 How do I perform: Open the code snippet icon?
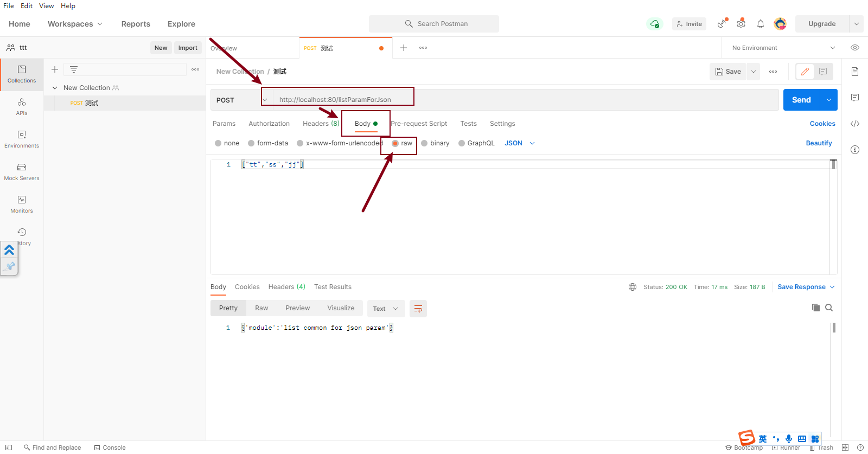point(855,124)
